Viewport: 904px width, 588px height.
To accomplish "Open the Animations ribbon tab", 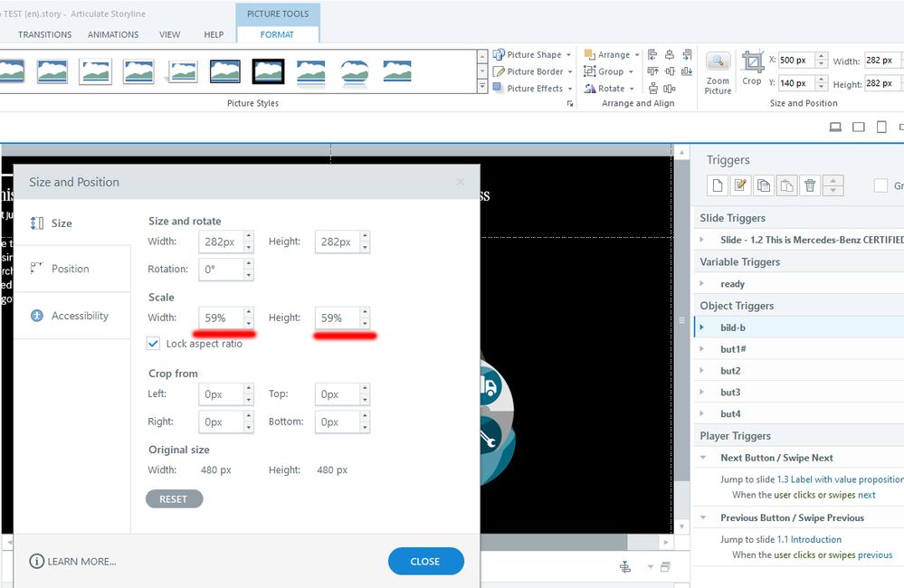I will [113, 34].
